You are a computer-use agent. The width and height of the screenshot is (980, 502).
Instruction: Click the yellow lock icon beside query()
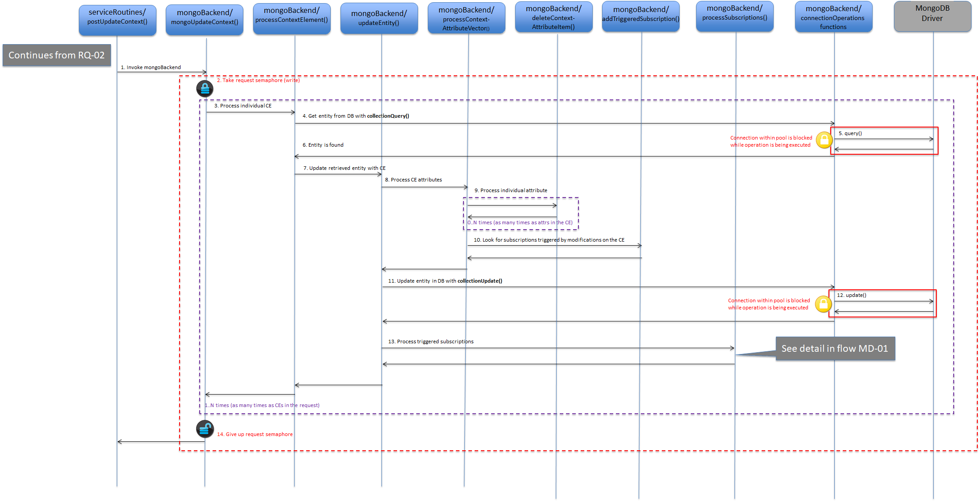824,140
